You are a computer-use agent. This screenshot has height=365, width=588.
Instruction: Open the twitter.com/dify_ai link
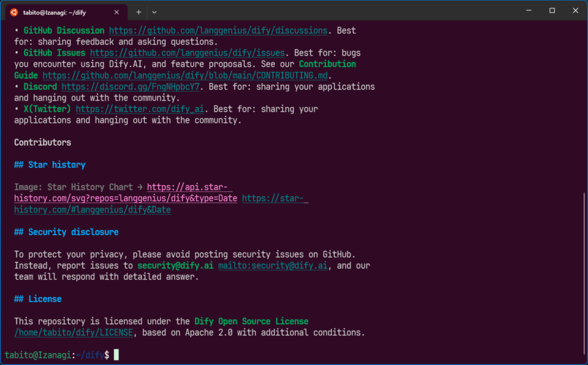(x=140, y=110)
